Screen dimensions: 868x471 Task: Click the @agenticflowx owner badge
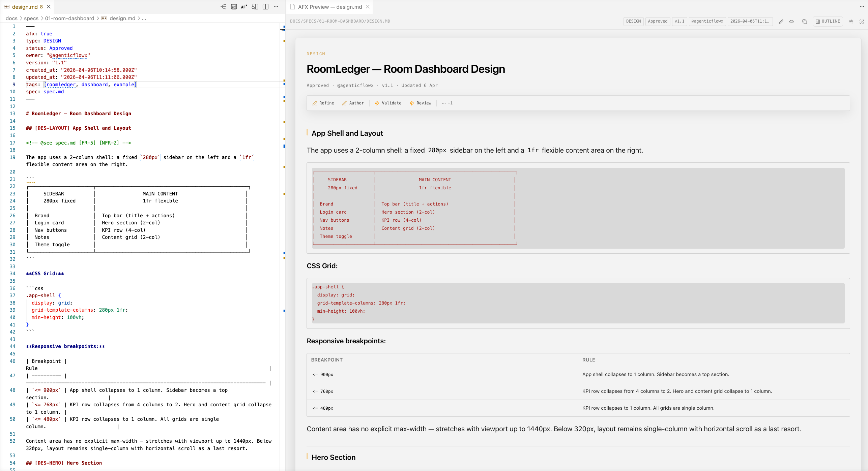[707, 21]
